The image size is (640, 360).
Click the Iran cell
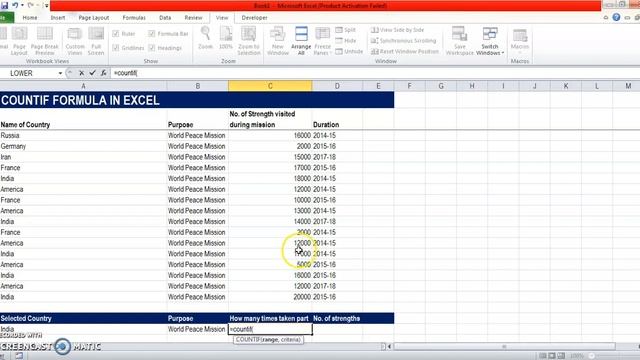pos(83,157)
